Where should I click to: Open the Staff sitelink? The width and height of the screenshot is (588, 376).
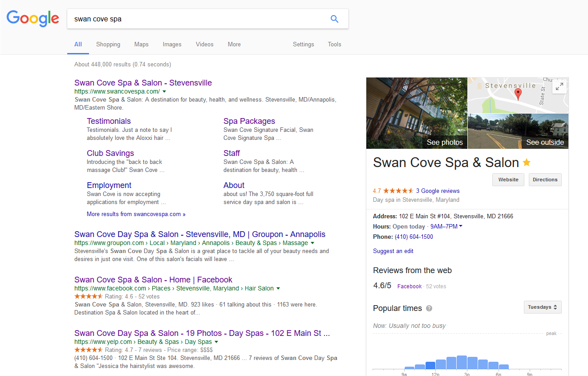tap(232, 153)
